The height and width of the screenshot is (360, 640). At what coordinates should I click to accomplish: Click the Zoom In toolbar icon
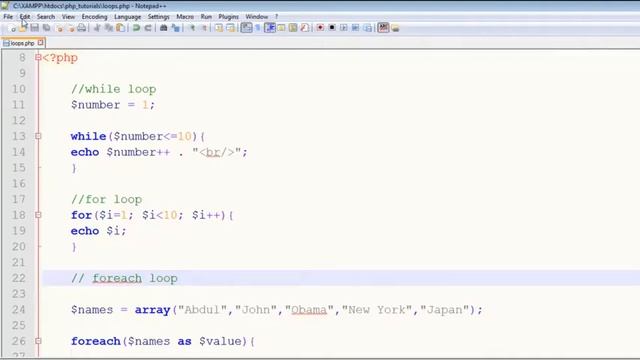192,28
